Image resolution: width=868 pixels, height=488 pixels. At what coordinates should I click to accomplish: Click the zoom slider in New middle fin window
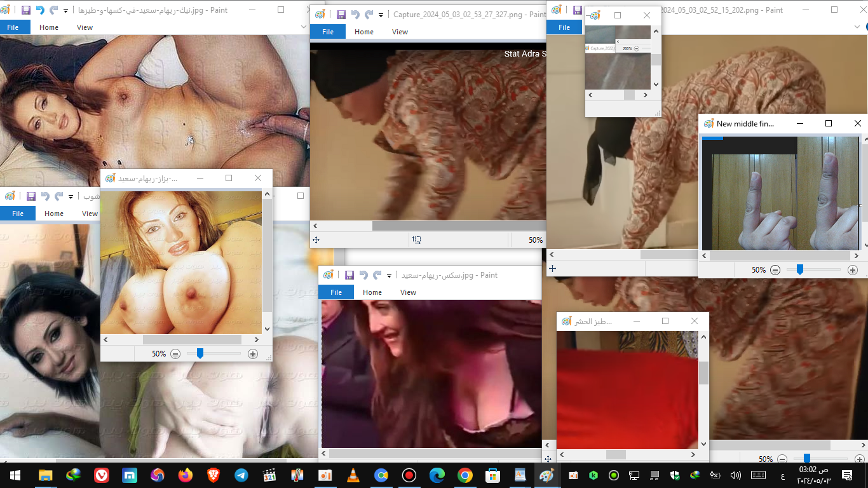coord(800,269)
